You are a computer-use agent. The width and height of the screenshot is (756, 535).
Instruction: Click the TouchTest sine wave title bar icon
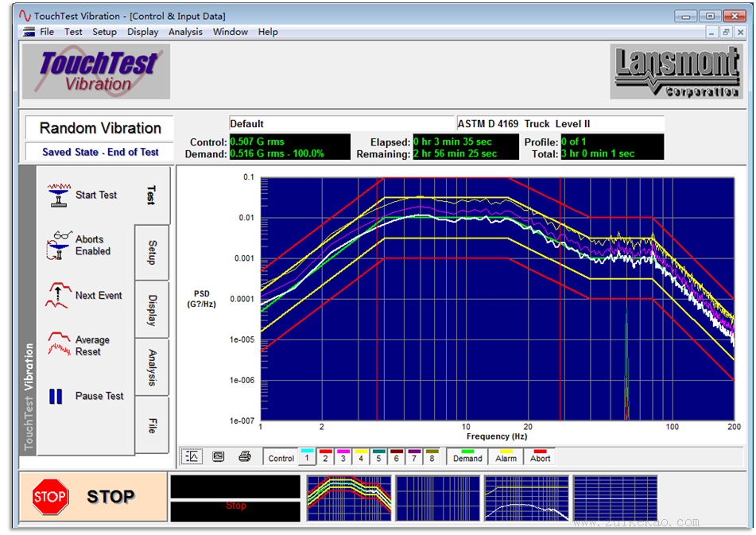point(25,16)
